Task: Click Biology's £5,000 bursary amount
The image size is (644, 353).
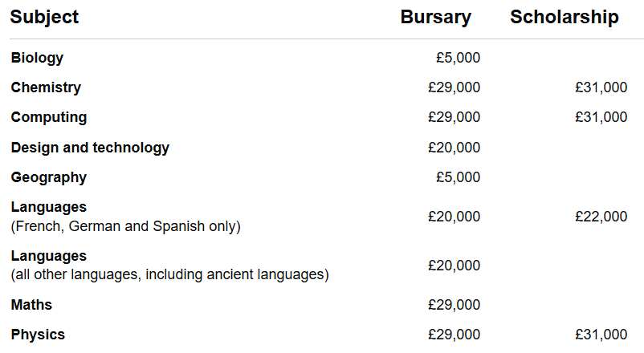Action: coord(458,58)
